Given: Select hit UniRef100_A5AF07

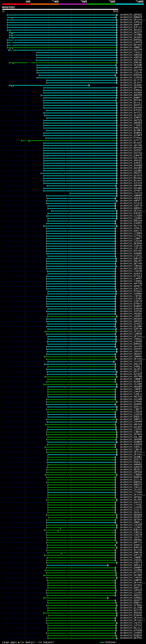Looking at the screenshot, I should click(131, 25).
